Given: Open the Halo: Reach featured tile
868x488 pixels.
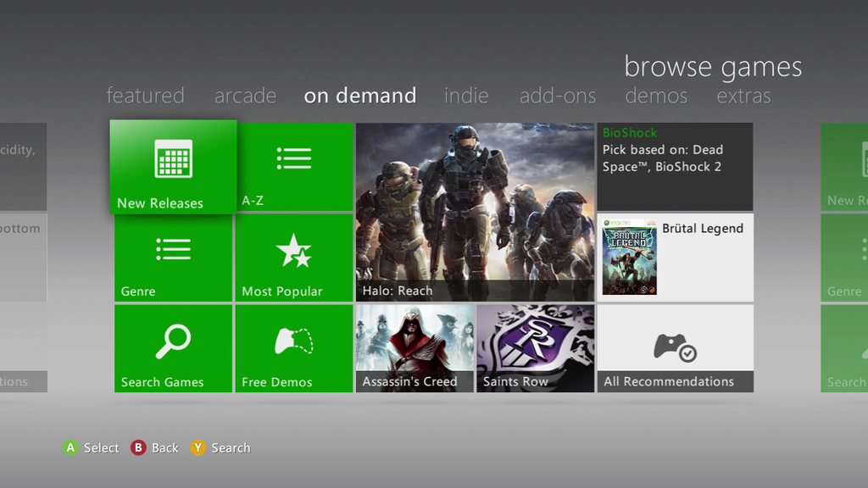Looking at the screenshot, I should point(475,212).
